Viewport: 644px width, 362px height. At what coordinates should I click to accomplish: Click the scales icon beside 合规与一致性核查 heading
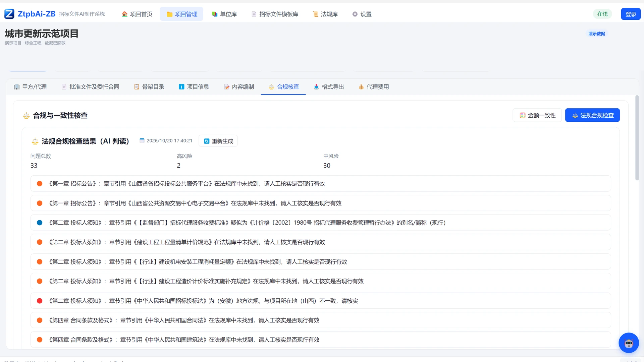coord(26,116)
